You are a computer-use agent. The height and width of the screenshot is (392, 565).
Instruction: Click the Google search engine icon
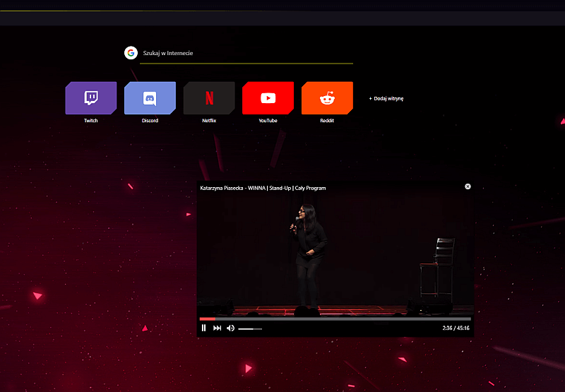click(131, 53)
